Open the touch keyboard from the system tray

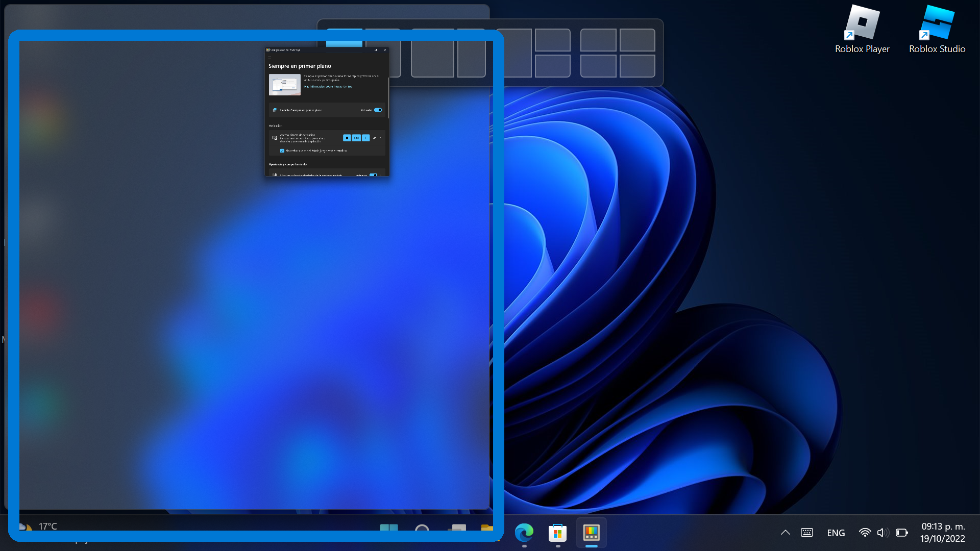point(807,533)
